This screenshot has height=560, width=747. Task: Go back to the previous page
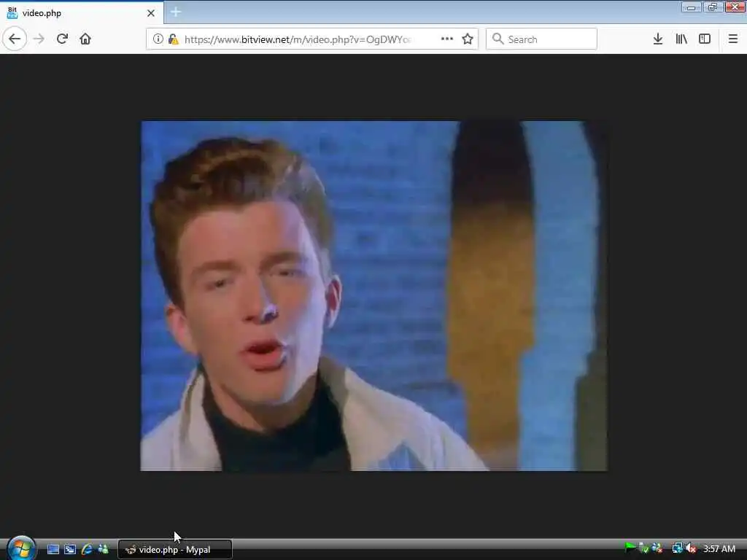tap(15, 39)
